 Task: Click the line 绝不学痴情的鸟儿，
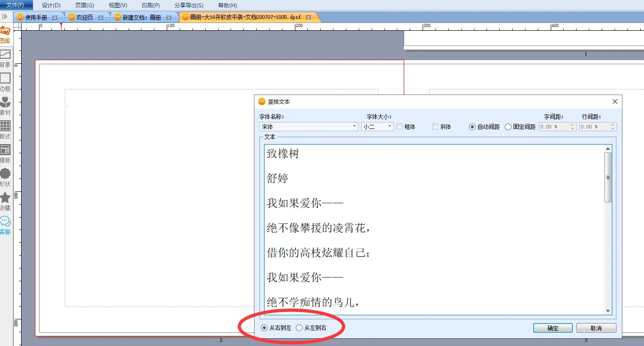(313, 302)
